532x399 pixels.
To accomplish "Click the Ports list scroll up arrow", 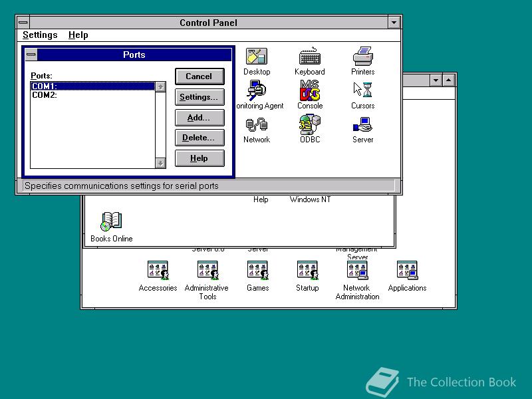I will coord(160,87).
